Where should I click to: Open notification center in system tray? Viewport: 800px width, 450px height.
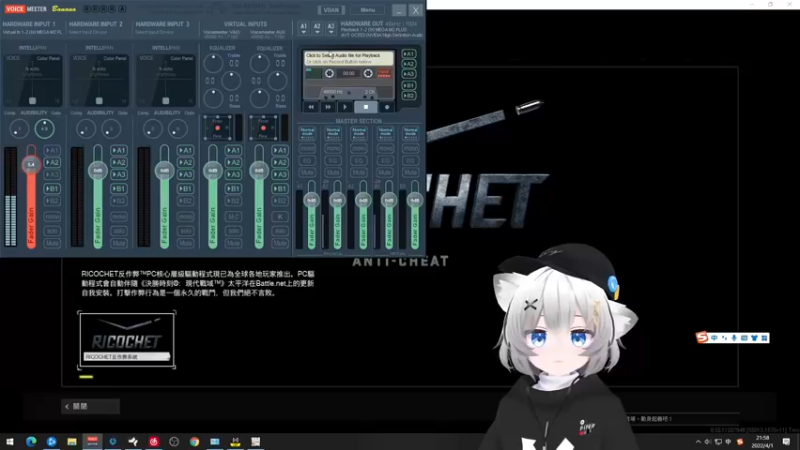(786, 441)
